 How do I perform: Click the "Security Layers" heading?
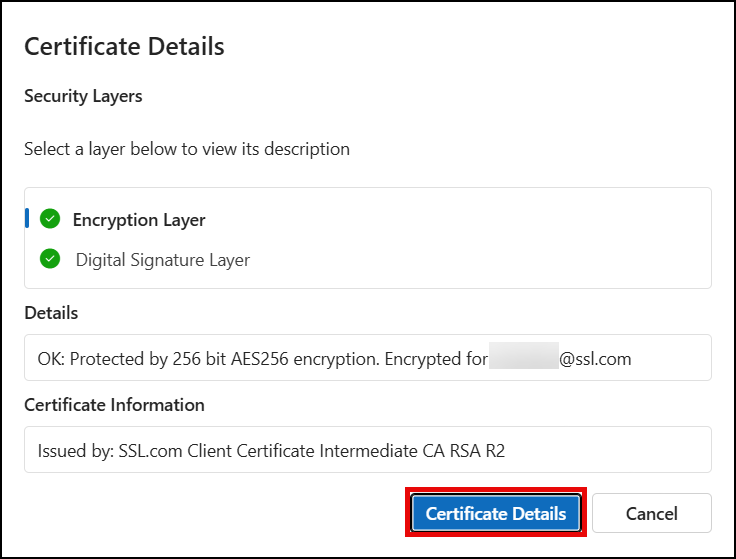[x=83, y=96]
